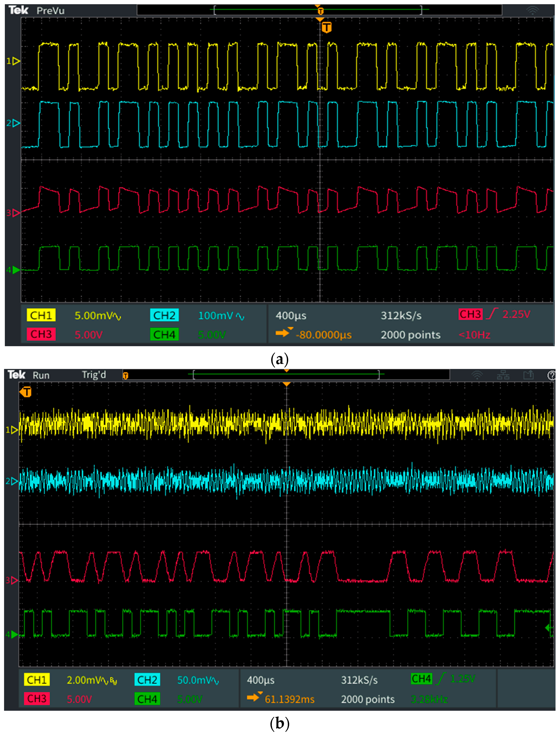Viewport: 560px width, 734px height.
Task: Click 2000 points record length in panel (b)
Action: (368, 699)
